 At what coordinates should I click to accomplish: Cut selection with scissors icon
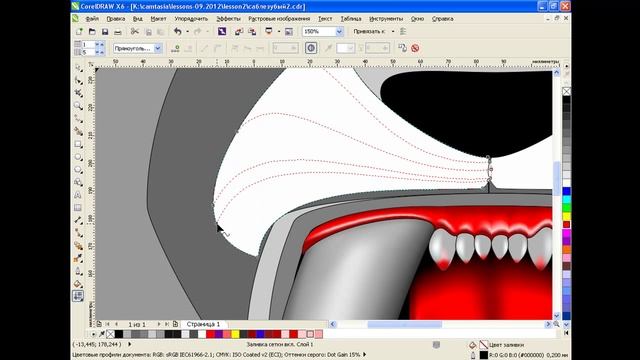pos(135,31)
